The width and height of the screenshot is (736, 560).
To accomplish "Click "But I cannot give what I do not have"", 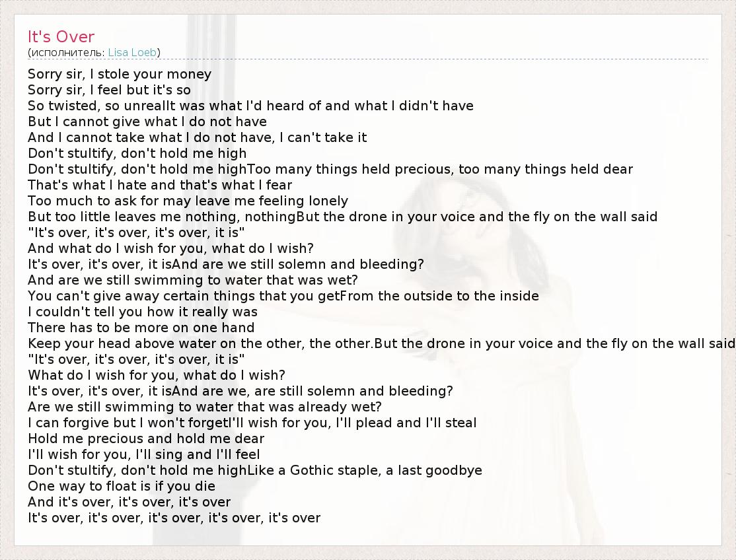I will click(x=147, y=122).
